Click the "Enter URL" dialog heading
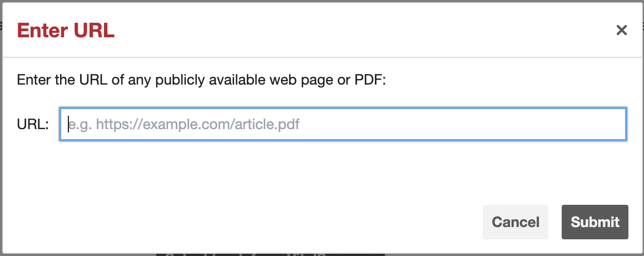This screenshot has width=644, height=256. click(x=66, y=31)
